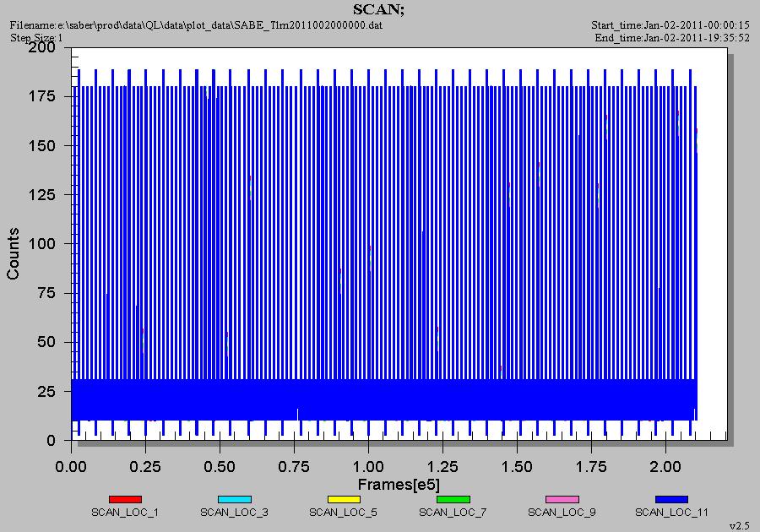760x532 pixels.
Task: Click the 0.25 x-axis tick label
Action: tap(145, 467)
